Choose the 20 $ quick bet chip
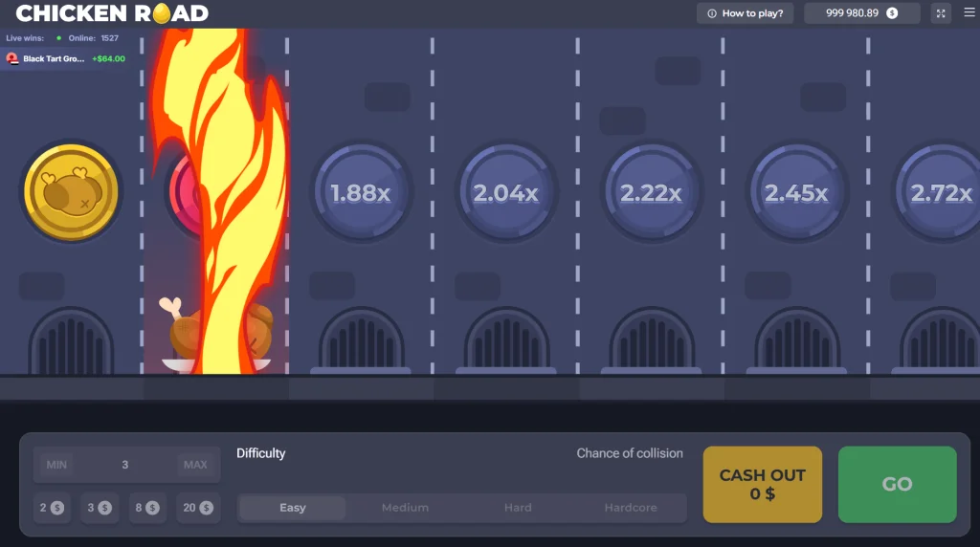 (x=198, y=508)
